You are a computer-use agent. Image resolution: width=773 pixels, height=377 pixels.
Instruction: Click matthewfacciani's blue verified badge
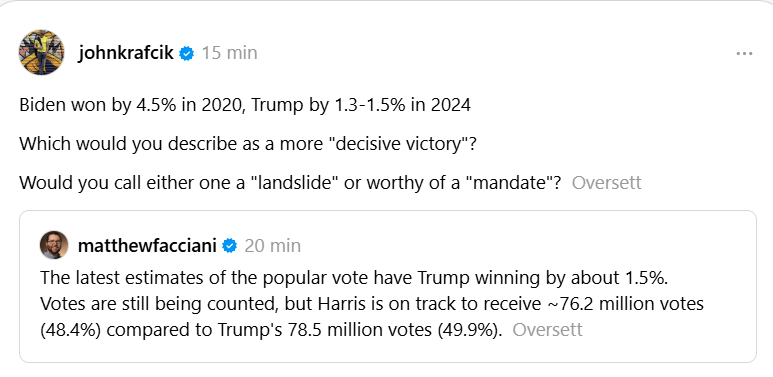pyautogui.click(x=230, y=245)
